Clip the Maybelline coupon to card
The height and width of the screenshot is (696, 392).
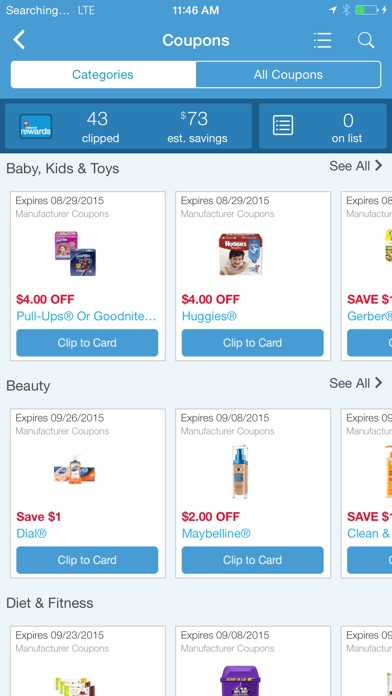coord(253,560)
